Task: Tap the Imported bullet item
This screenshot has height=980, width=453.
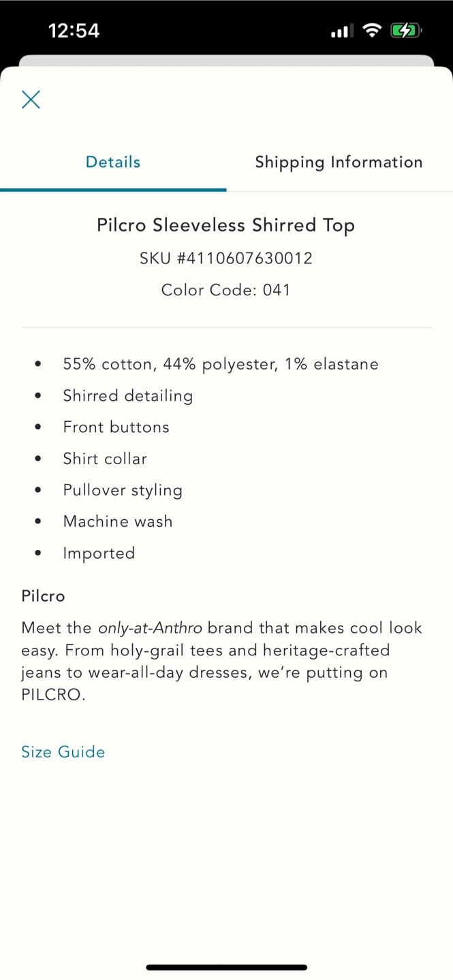Action: [99, 553]
